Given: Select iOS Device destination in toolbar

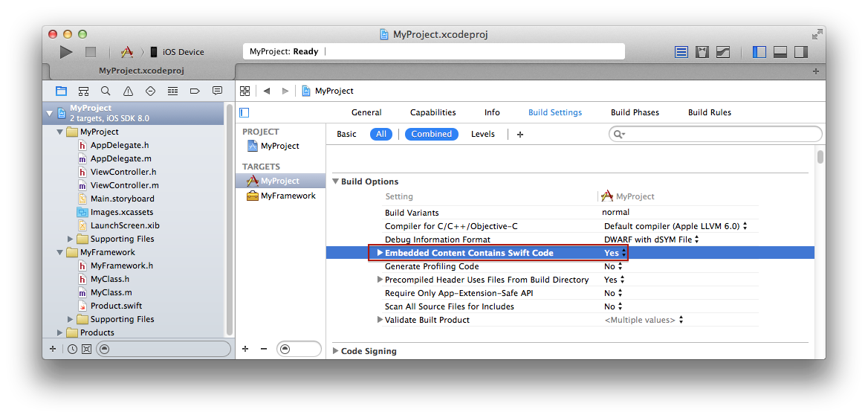Looking at the screenshot, I should 177,52.
